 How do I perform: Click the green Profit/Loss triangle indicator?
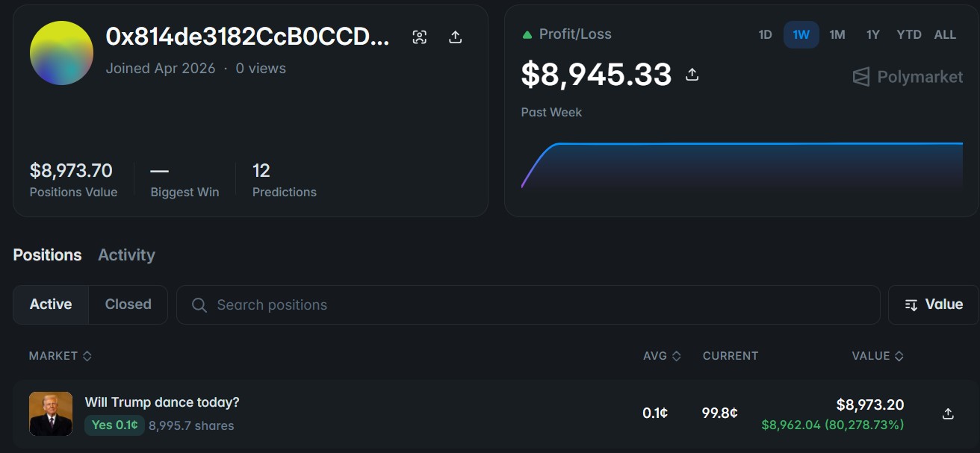[527, 34]
